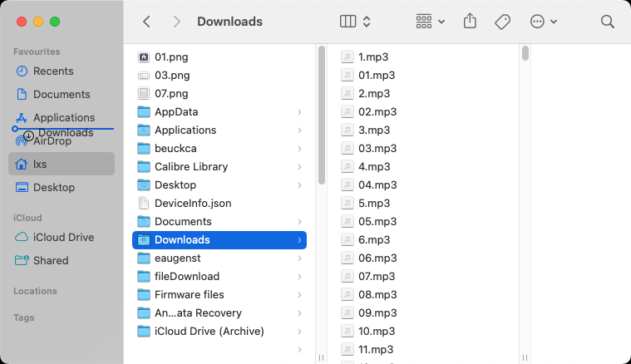This screenshot has width=631, height=364.
Task: Go forward with the right chevron
Action: (176, 22)
